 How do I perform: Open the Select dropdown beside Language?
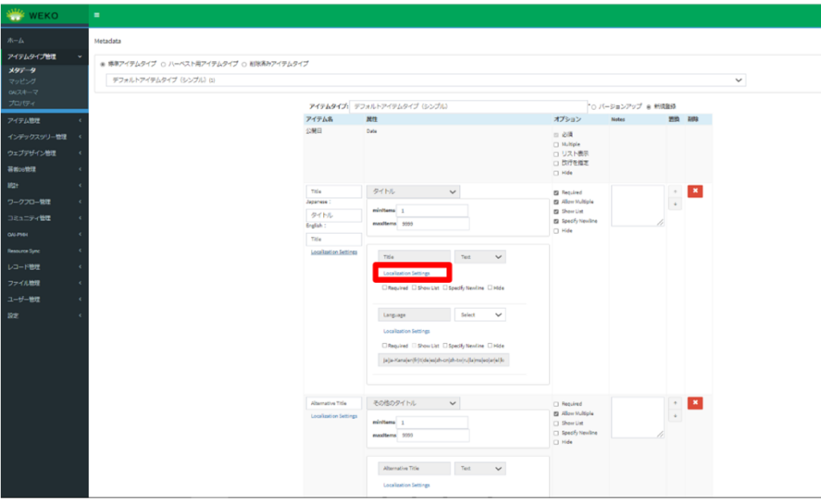pos(481,315)
